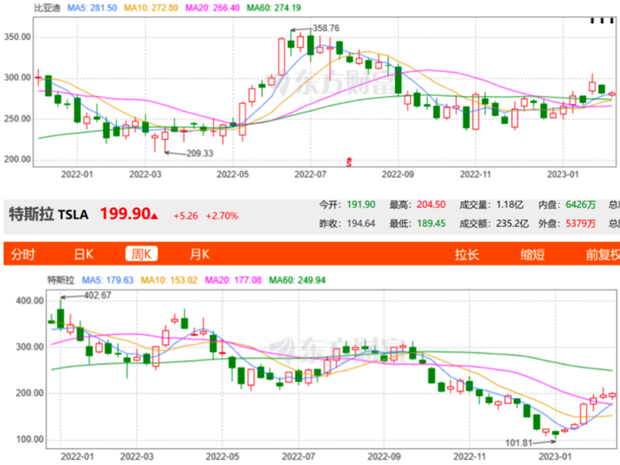
Task: Open the 月K monthly chart tab
Action: [x=200, y=254]
